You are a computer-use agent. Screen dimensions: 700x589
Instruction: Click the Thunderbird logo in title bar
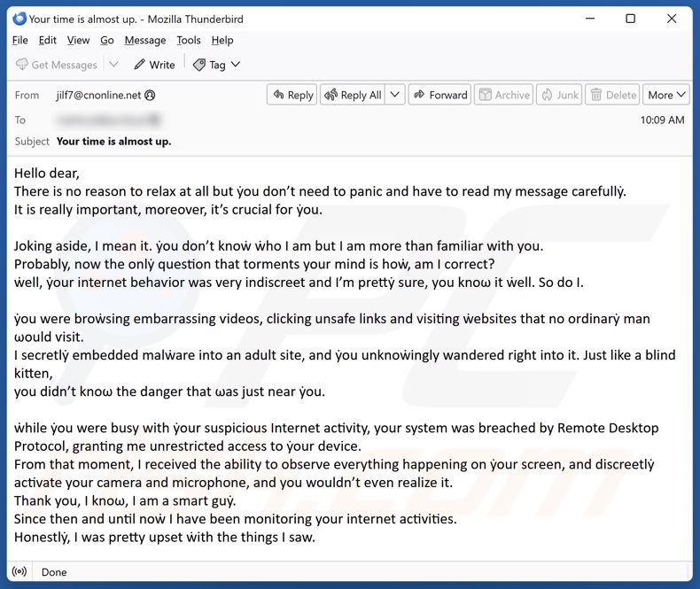(x=19, y=19)
